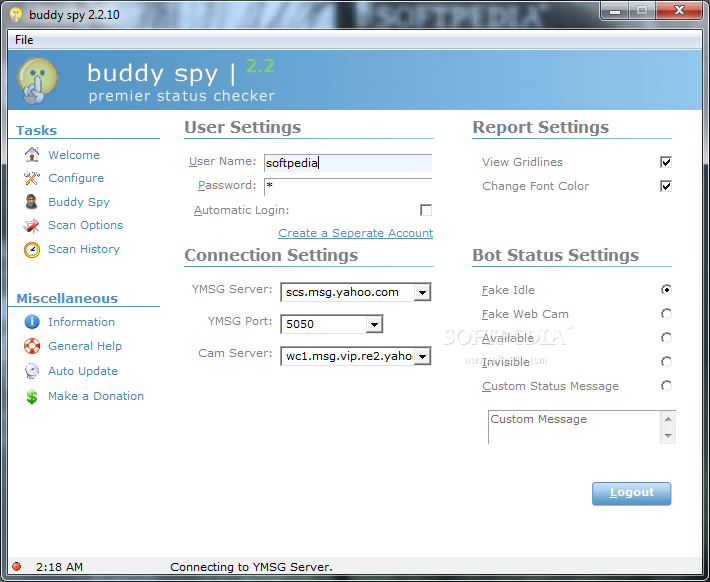Viewport: 710px width, 582px height.
Task: Click the Welcome house icon
Action: [x=32, y=154]
